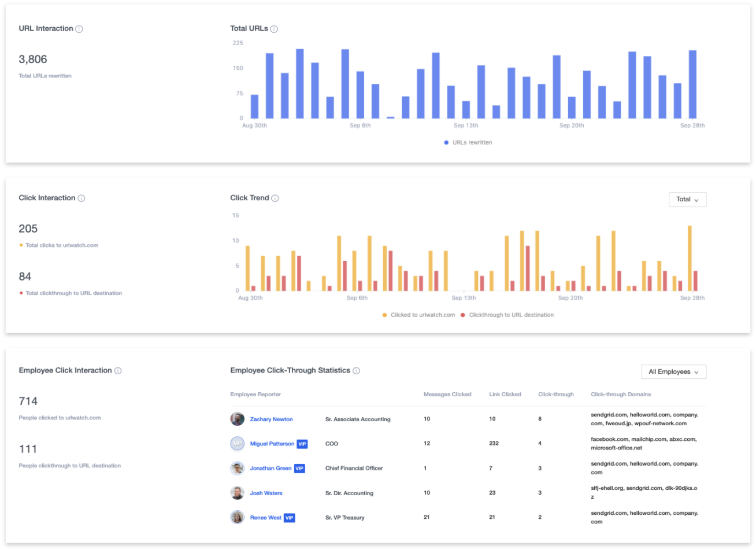Click Zachary Newton's avatar photo
Viewport: 756px width, 549px height.
coord(238,419)
